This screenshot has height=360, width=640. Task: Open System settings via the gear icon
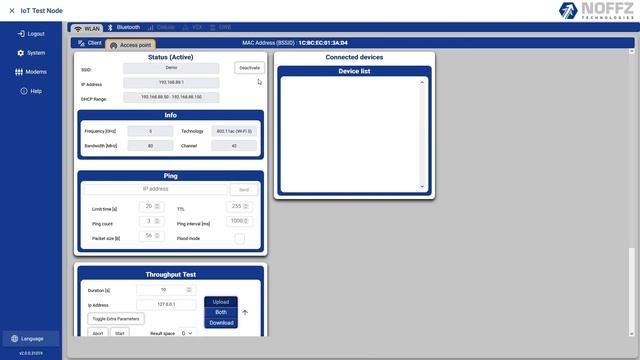click(x=21, y=53)
